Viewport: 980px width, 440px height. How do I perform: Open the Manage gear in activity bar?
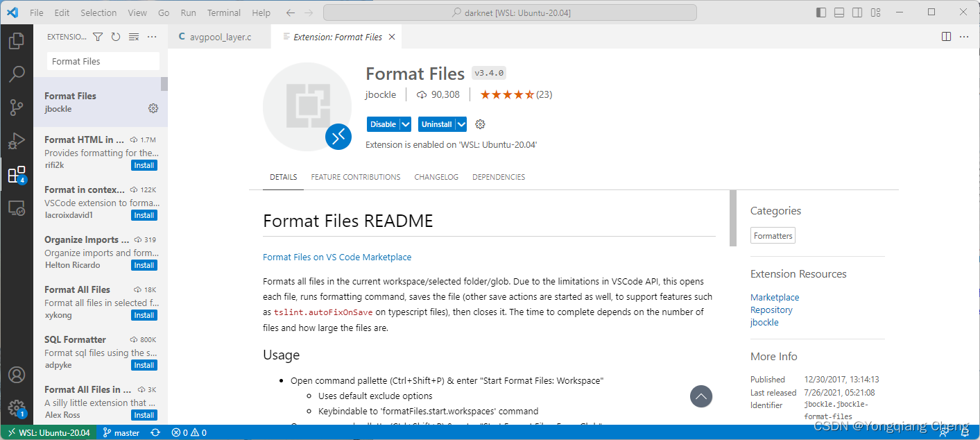coord(17,408)
